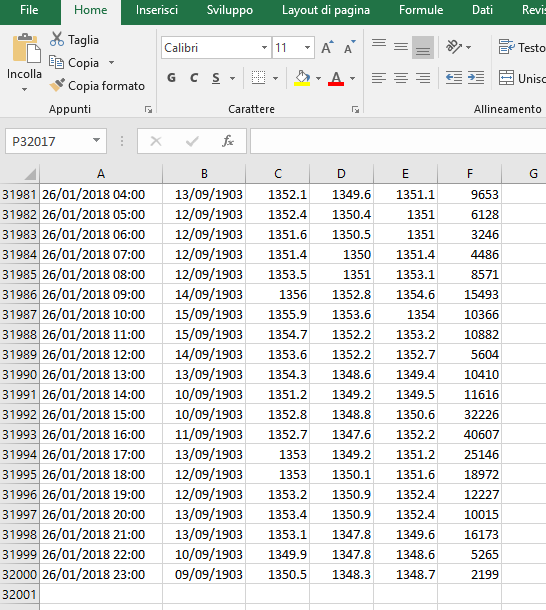The width and height of the screenshot is (546, 610).
Task: Apply yellow fill color bucket
Action: click(302, 78)
